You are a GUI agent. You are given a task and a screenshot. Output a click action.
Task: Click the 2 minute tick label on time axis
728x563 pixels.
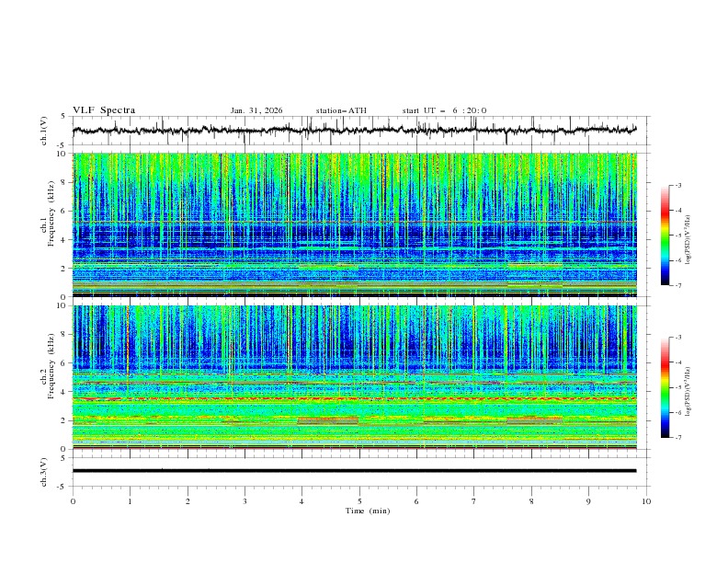188,500
